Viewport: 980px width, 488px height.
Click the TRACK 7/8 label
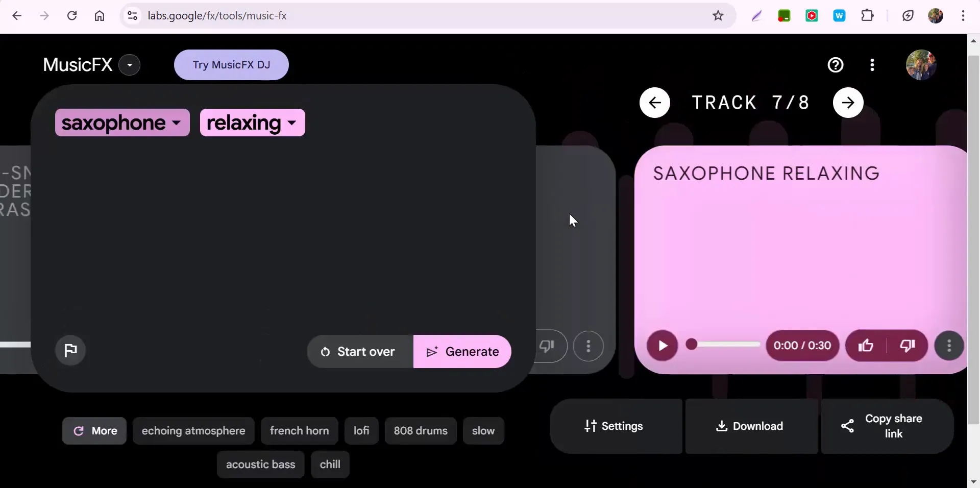click(x=751, y=103)
